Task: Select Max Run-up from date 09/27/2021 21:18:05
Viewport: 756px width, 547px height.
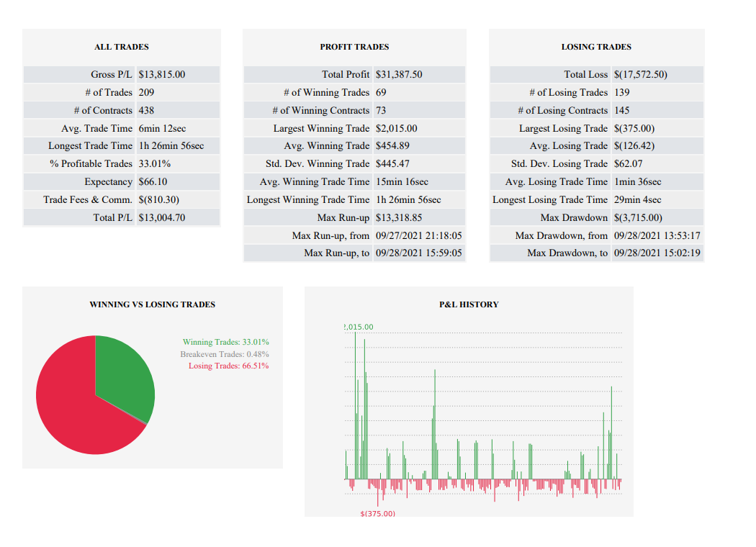Action: 418,235
